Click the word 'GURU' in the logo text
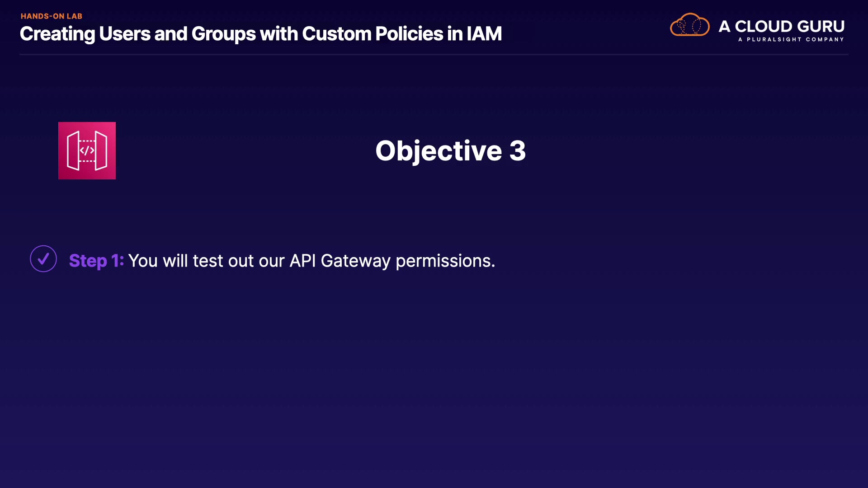This screenshot has height=488, width=868. click(821, 26)
